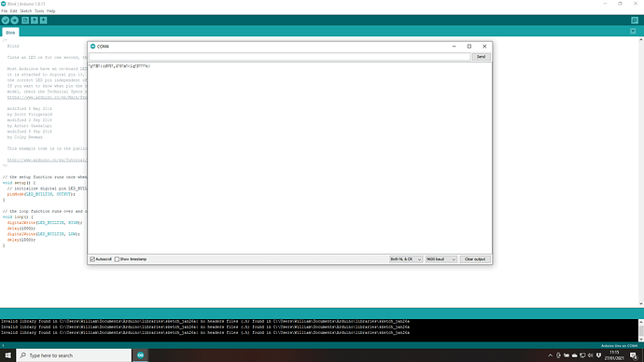Screen dimensions: 644x362
Task: Click the Upload arrow icon
Action: point(14,21)
